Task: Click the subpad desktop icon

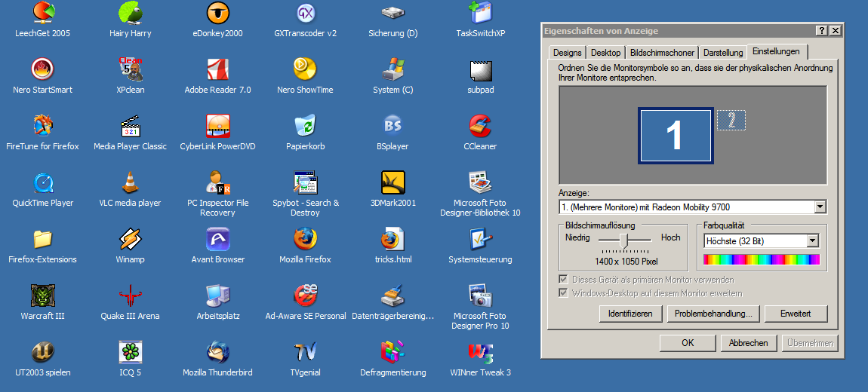Action: click(481, 69)
